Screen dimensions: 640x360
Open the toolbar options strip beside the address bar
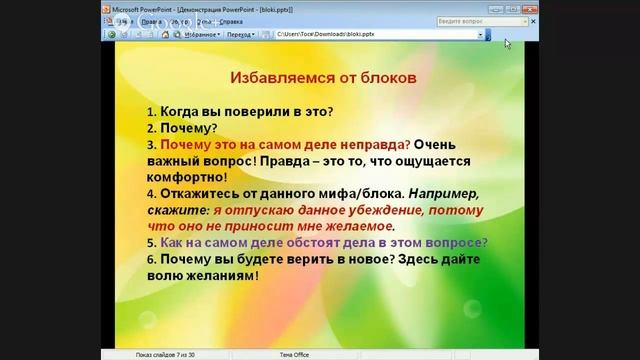point(488,35)
